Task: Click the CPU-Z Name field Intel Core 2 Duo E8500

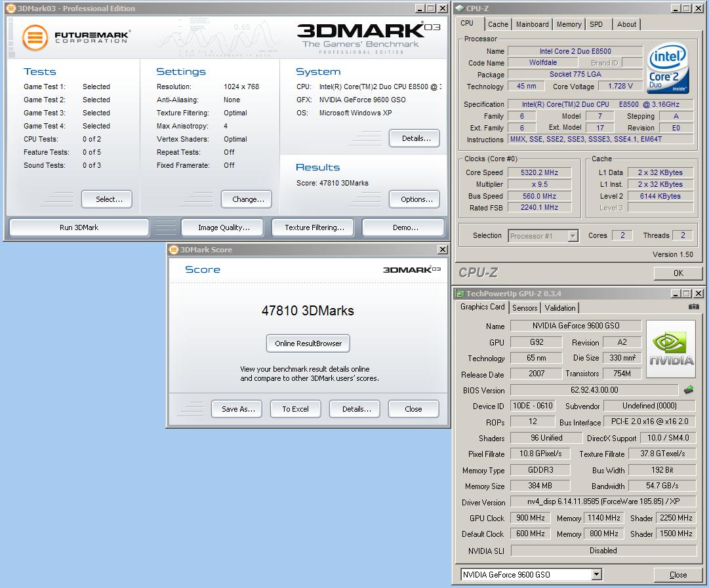Action: click(575, 51)
